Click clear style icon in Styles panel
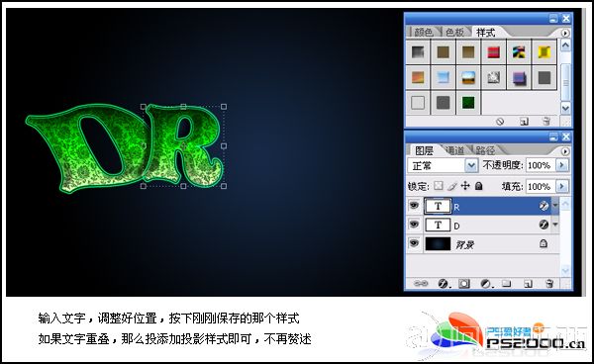 [500, 122]
